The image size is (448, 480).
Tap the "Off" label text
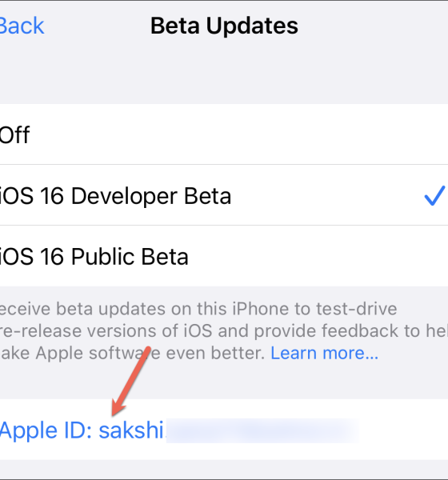14,134
